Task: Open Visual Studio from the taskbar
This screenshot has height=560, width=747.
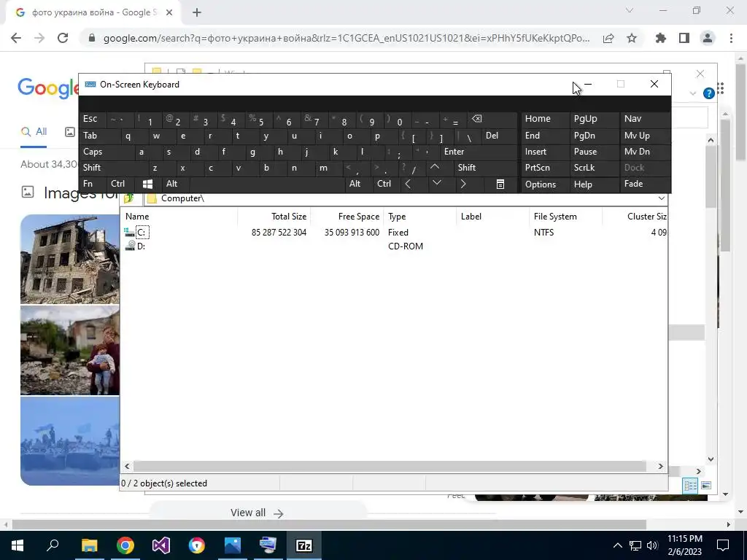Action: tap(161, 545)
